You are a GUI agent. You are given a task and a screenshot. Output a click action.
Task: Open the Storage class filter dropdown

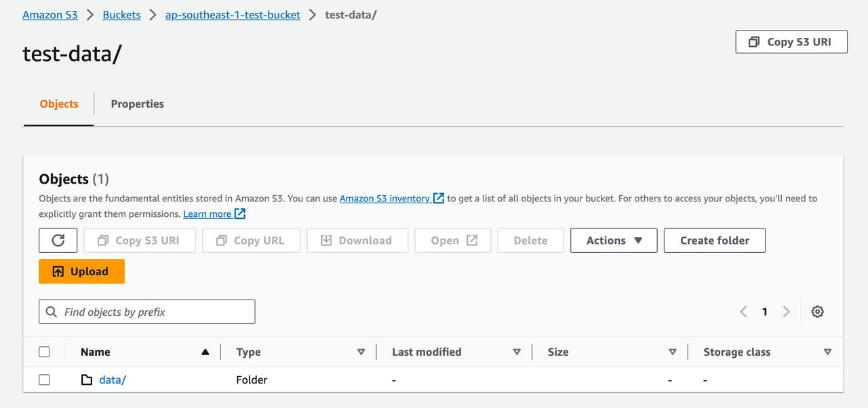point(828,352)
